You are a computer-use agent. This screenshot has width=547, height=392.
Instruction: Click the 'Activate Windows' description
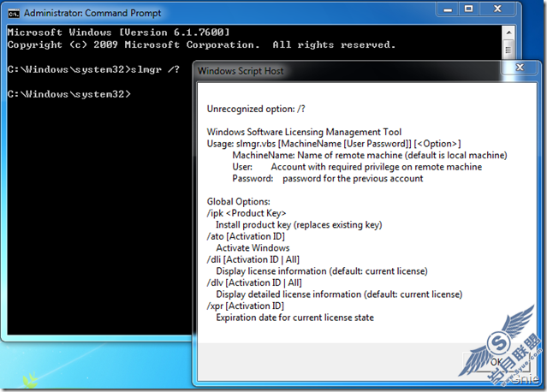click(x=253, y=247)
